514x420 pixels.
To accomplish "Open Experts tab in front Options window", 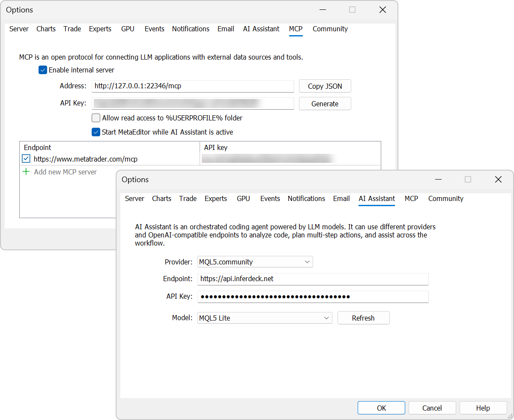I will 216,198.
